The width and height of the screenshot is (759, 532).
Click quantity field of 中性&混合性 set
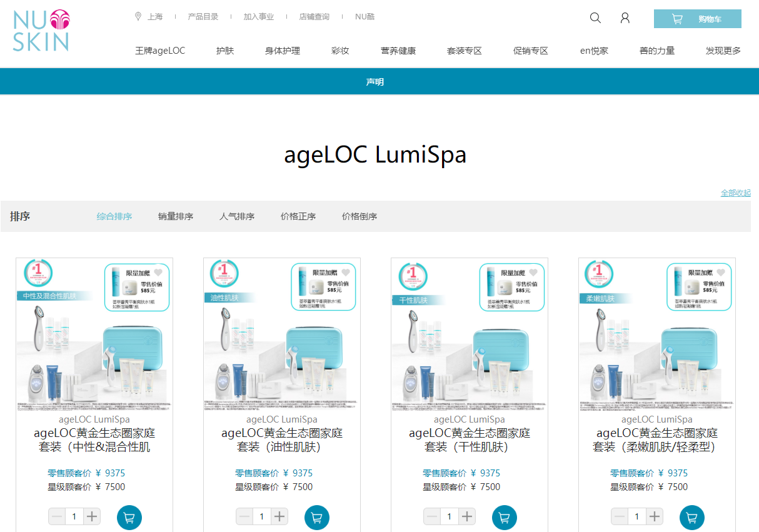74,516
